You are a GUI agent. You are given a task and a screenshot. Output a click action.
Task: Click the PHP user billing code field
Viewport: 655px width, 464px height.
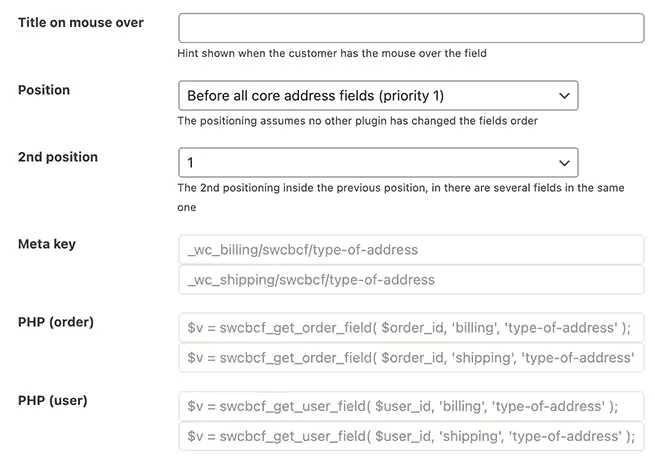coord(411,406)
